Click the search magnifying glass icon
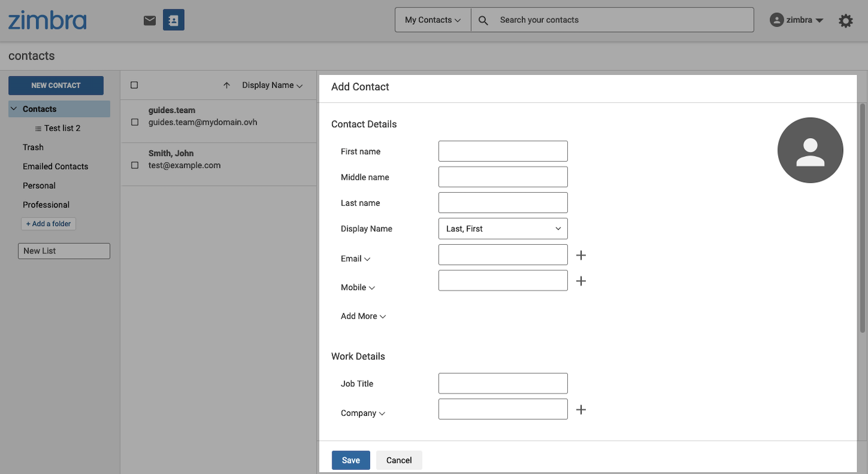The width and height of the screenshot is (868, 474). (x=482, y=19)
